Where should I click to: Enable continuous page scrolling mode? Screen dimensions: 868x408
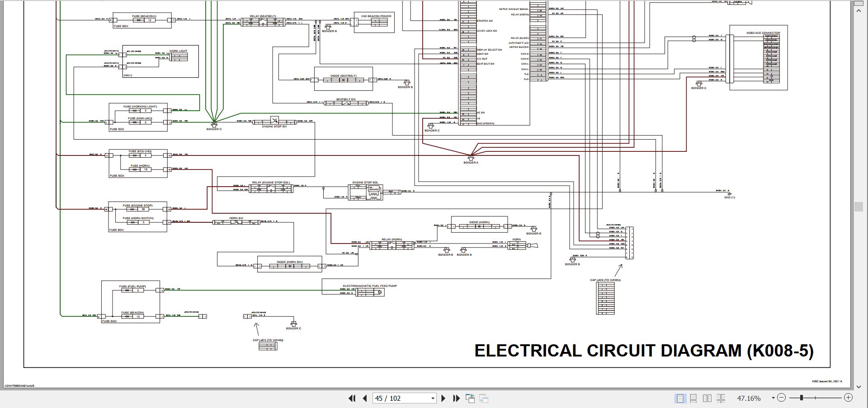click(693, 398)
